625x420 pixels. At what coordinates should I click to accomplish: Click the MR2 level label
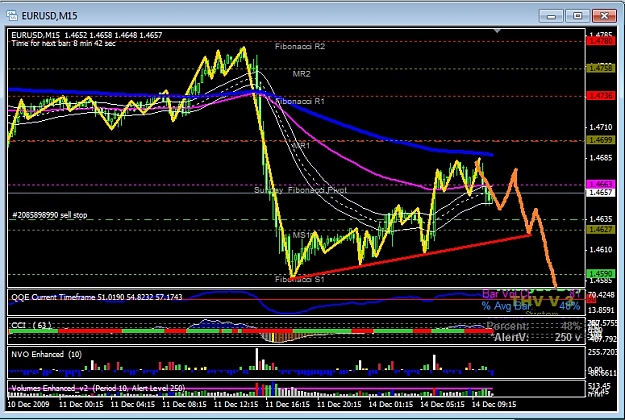(x=301, y=74)
